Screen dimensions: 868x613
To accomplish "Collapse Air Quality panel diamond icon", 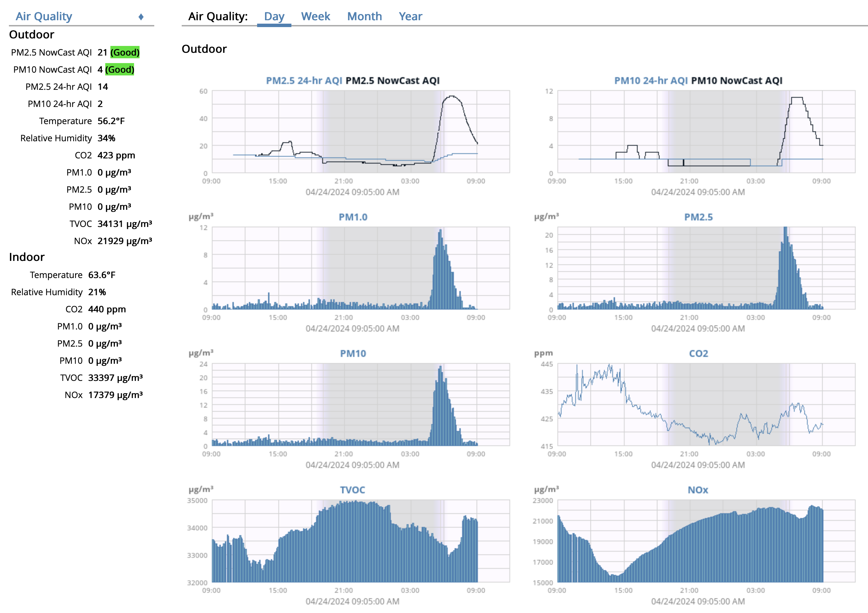I will [141, 17].
